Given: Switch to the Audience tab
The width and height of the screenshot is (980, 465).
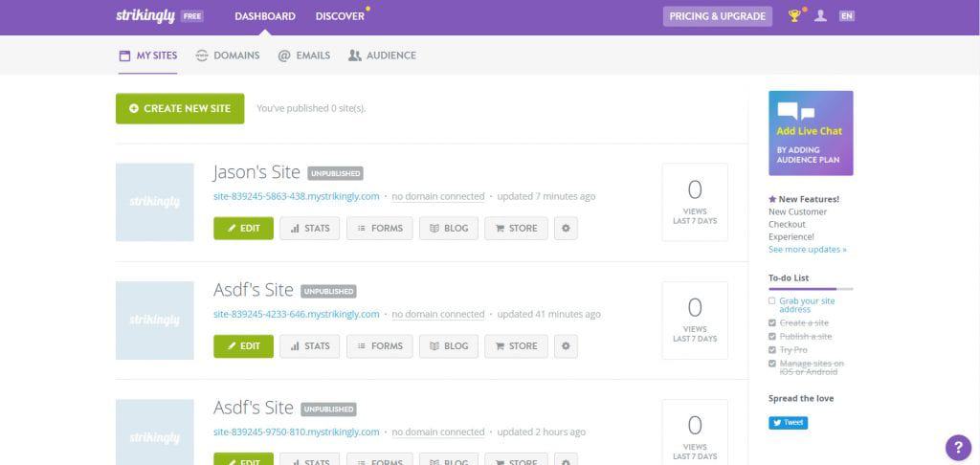Looking at the screenshot, I should point(382,55).
